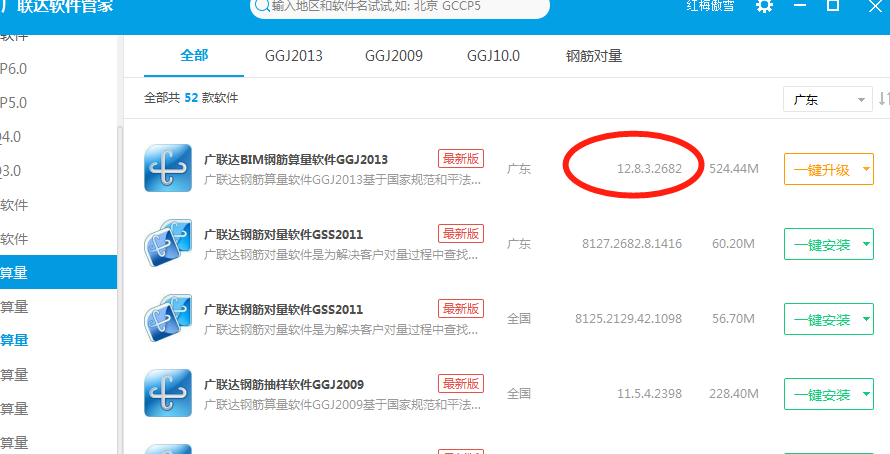Switch to the GGJ2009 tab
890x454 pixels.
point(394,56)
